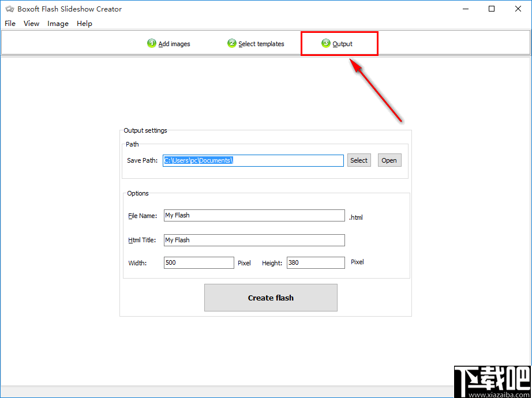Click the Boxoft crown app icon
Image resolution: width=532 pixels, height=398 pixels.
(x=9, y=9)
